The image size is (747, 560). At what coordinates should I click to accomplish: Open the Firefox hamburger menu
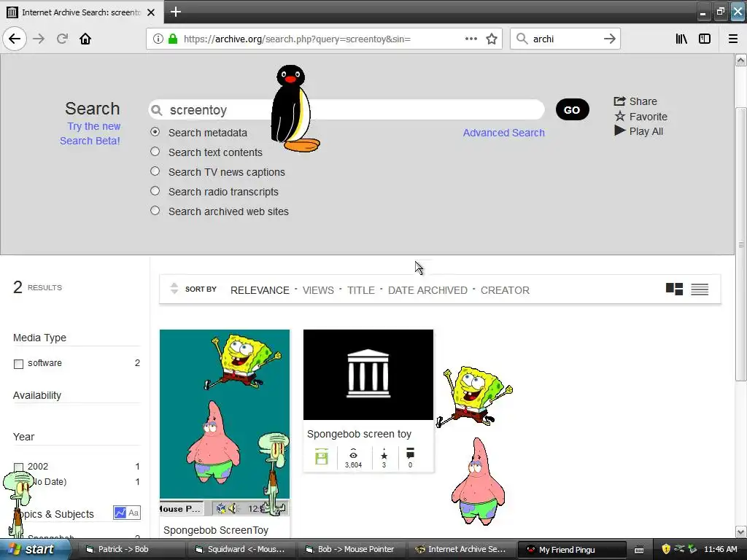click(733, 39)
